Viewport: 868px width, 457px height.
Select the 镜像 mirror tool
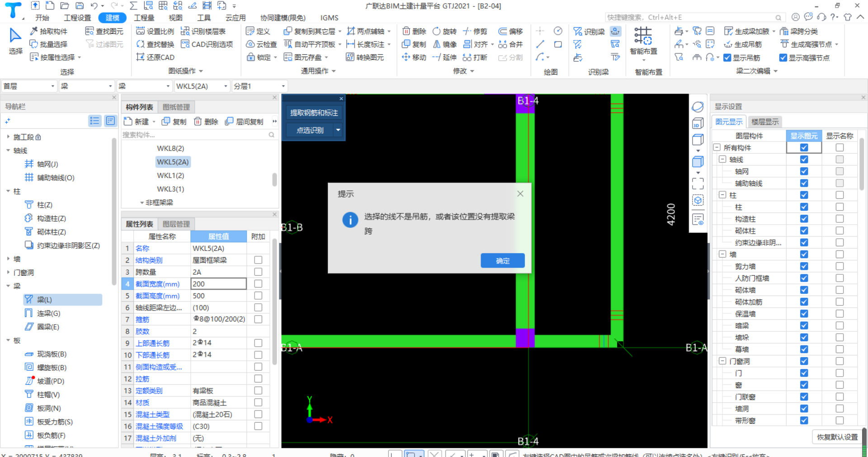pyautogui.click(x=445, y=44)
